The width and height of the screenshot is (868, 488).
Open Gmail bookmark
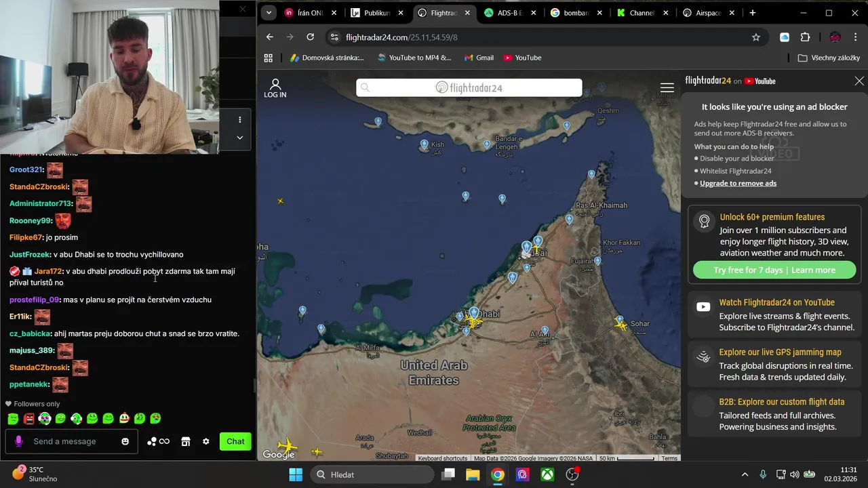[479, 58]
